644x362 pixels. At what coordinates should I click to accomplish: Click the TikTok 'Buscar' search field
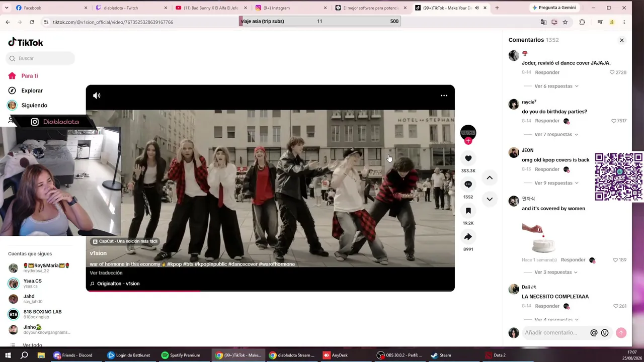coord(41,58)
